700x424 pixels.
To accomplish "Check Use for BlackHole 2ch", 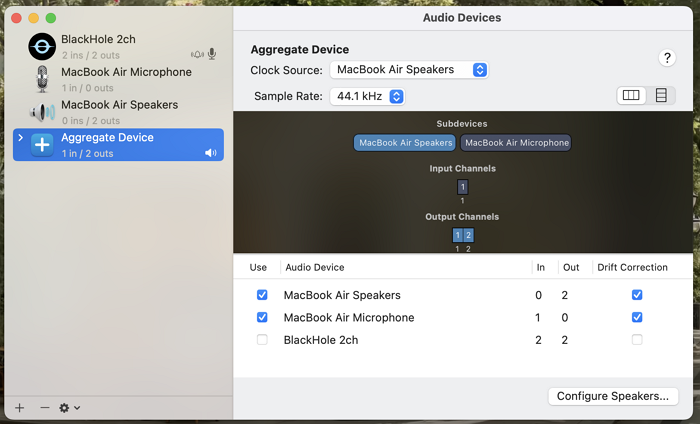I will click(262, 340).
